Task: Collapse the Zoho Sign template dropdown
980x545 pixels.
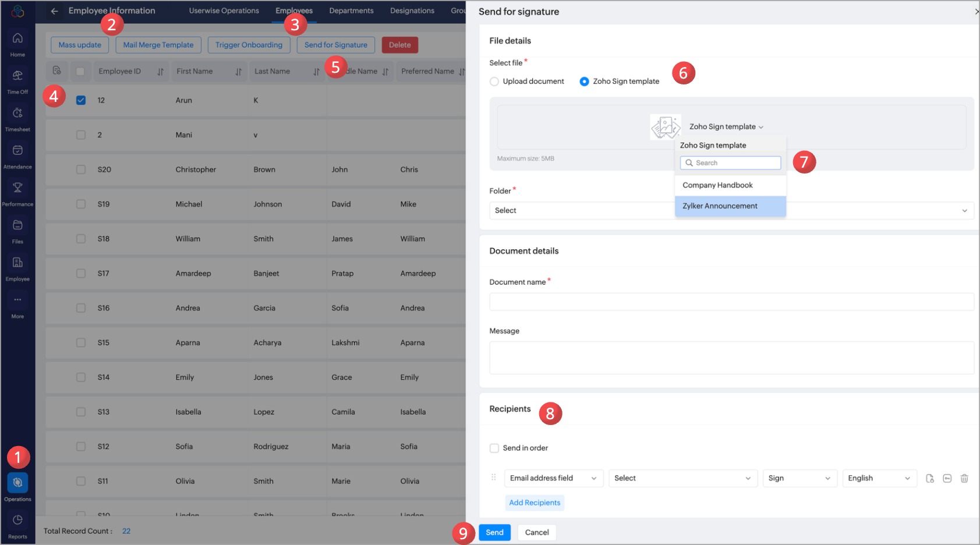Action: coord(727,127)
